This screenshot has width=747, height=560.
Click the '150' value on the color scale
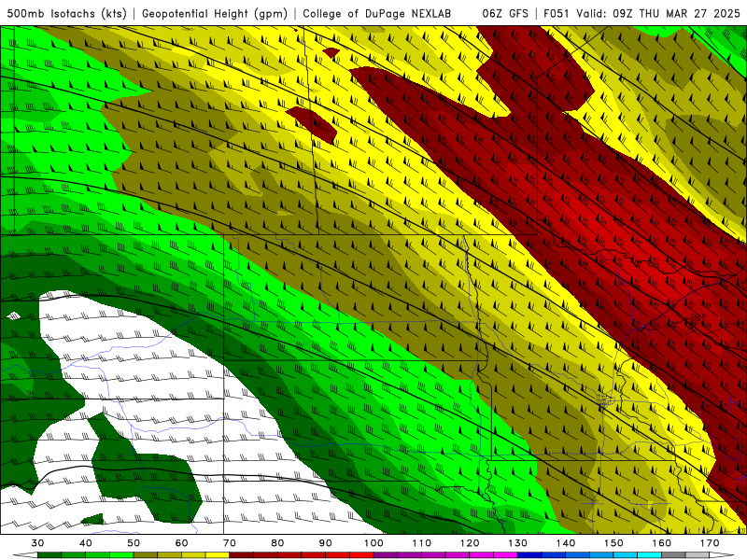(x=614, y=543)
